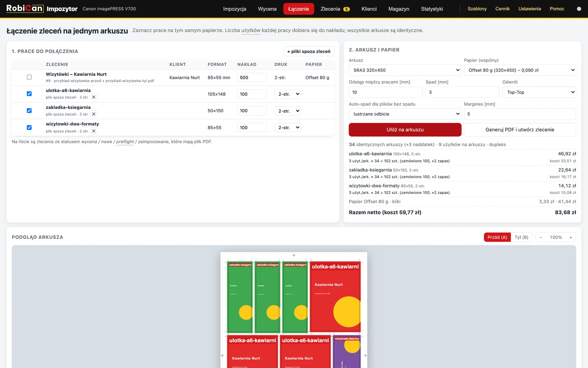Open the Statystyki tab
The width and height of the screenshot is (588, 368).
[432, 9]
